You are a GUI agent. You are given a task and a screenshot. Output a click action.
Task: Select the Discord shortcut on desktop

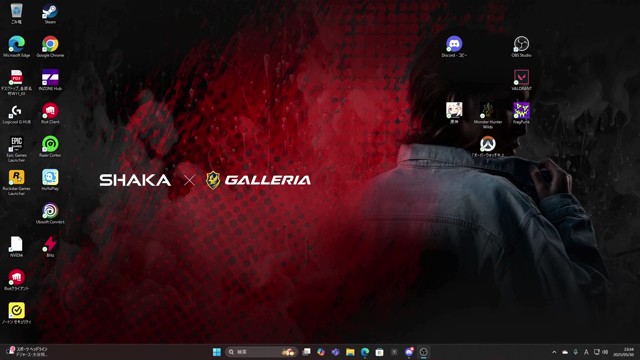pos(454,47)
